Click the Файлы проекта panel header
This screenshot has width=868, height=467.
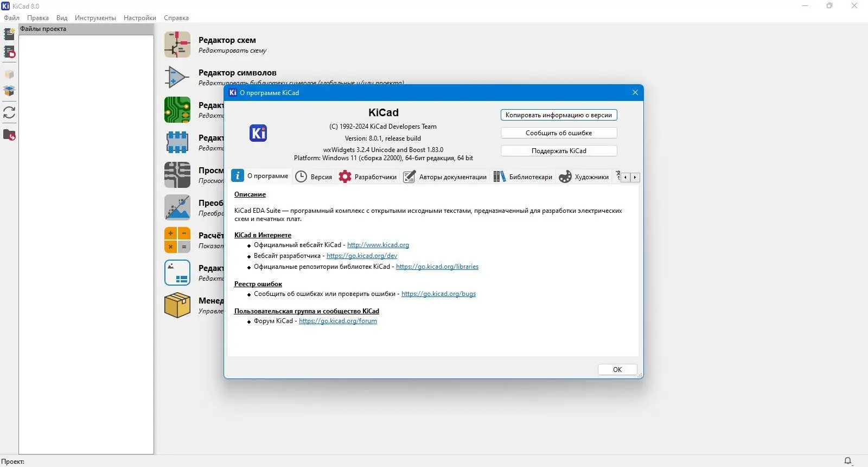click(86, 29)
